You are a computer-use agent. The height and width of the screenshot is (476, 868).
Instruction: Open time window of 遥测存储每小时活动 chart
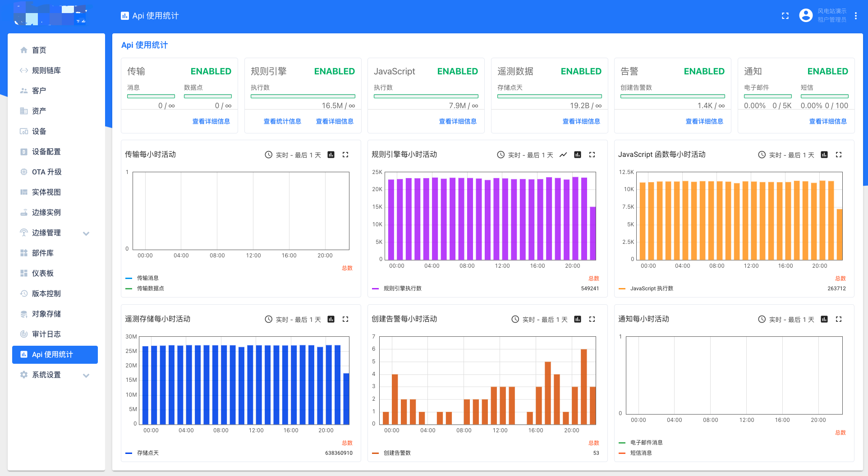293,319
